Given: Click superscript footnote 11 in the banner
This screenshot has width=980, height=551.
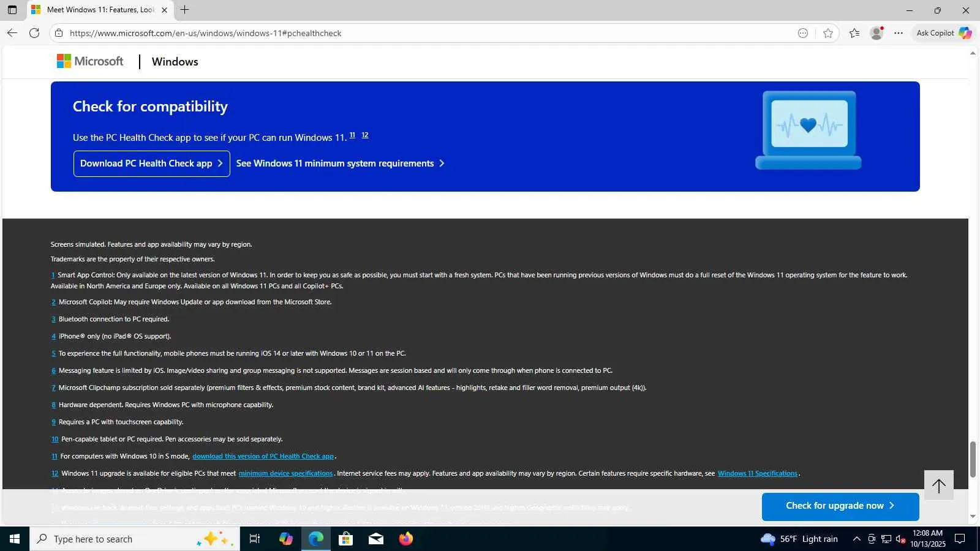Looking at the screenshot, I should pos(352,135).
